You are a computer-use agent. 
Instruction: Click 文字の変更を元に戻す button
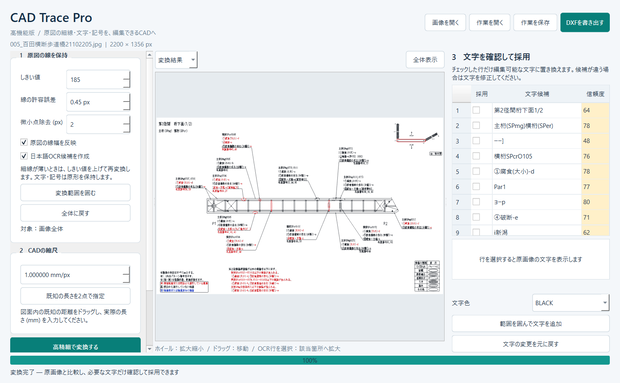531,344
